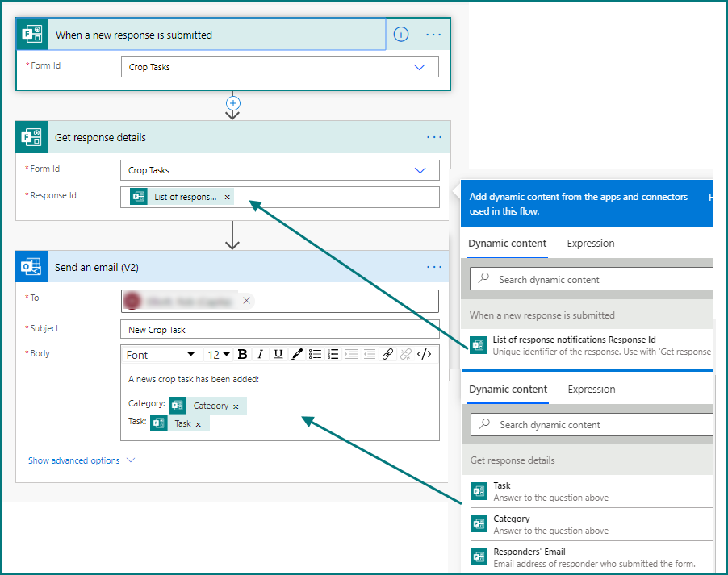Remove the recipient from the To field
Viewport: 728px width, 575px height.
(246, 301)
